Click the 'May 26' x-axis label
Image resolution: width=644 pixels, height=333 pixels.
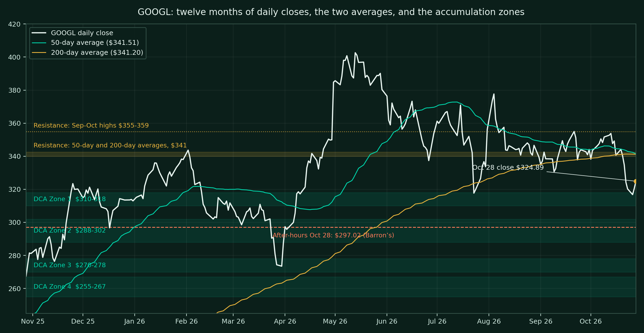pos(335,321)
